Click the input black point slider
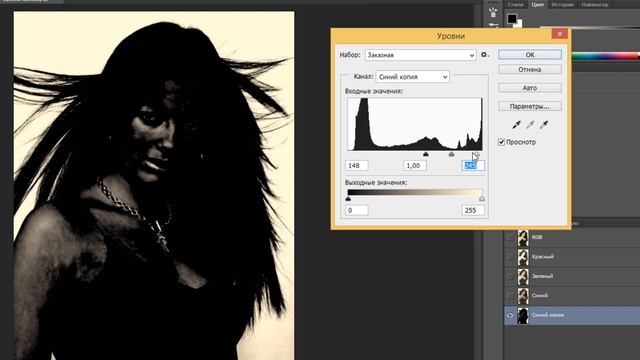 pos(426,154)
